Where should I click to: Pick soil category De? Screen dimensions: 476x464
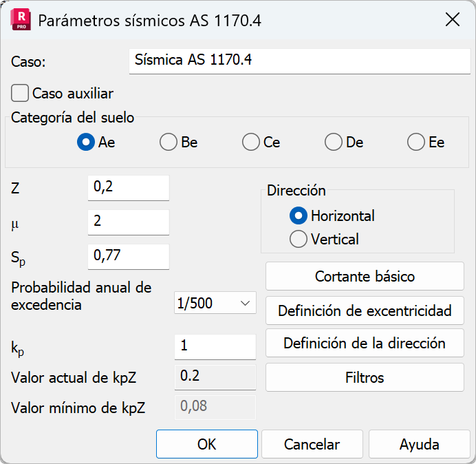333,143
